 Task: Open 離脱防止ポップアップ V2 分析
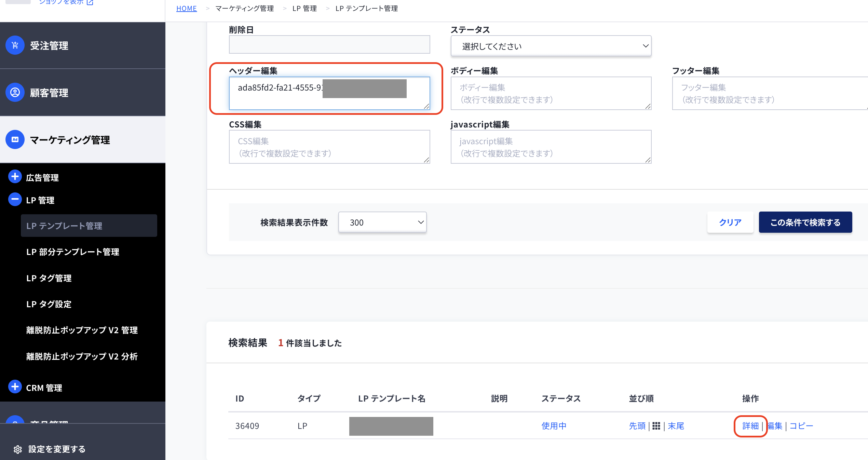(x=82, y=356)
